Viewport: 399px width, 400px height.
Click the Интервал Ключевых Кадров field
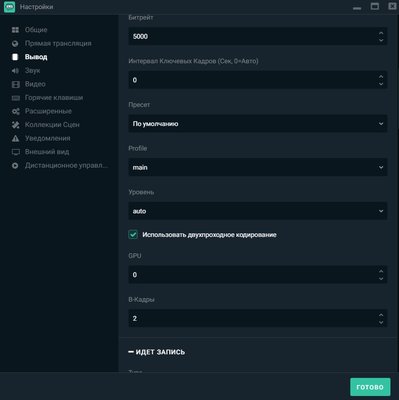pos(258,80)
